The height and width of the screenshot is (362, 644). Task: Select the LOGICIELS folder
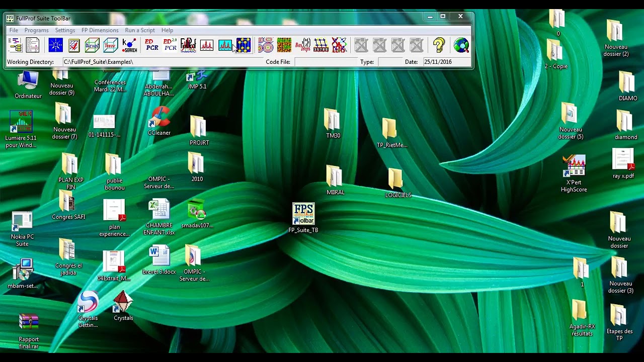(x=397, y=183)
